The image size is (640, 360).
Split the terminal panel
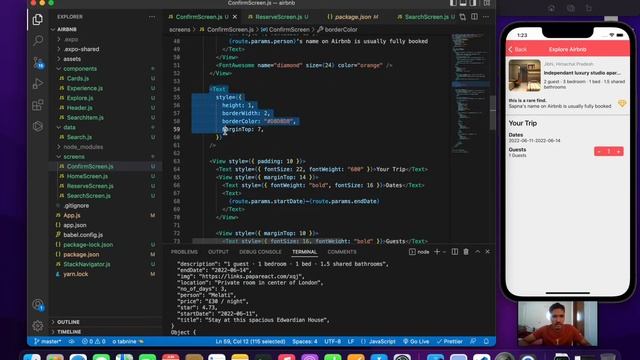click(x=455, y=252)
